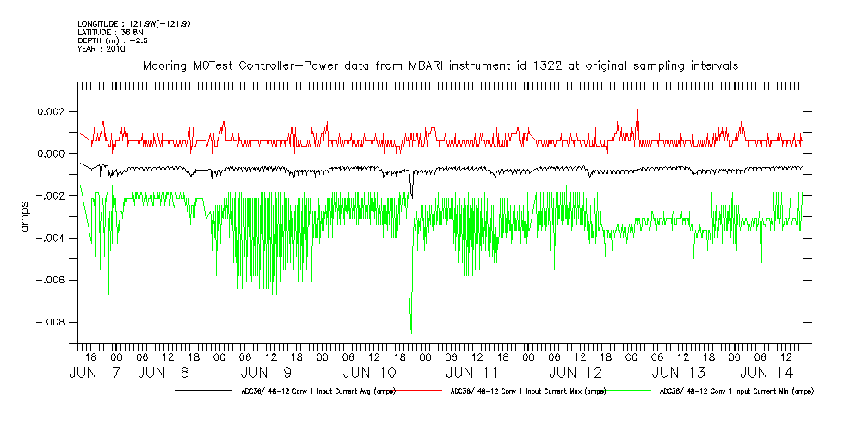868x434 pixels.
Task: Click the YEAR : 2010 header text
Action: point(102,49)
